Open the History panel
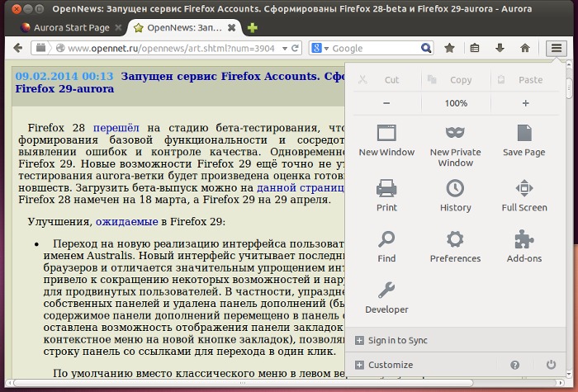Image resolution: width=578 pixels, height=392 pixels. click(455, 195)
